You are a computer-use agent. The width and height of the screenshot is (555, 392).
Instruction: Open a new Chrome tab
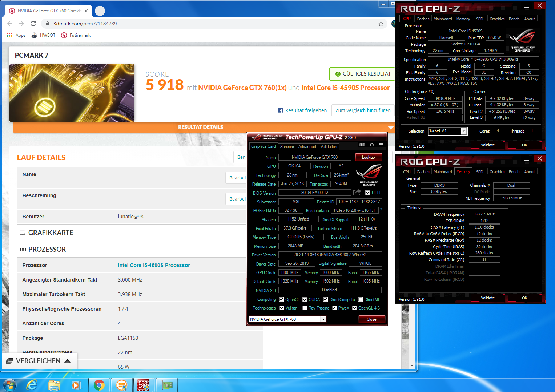[x=100, y=11]
